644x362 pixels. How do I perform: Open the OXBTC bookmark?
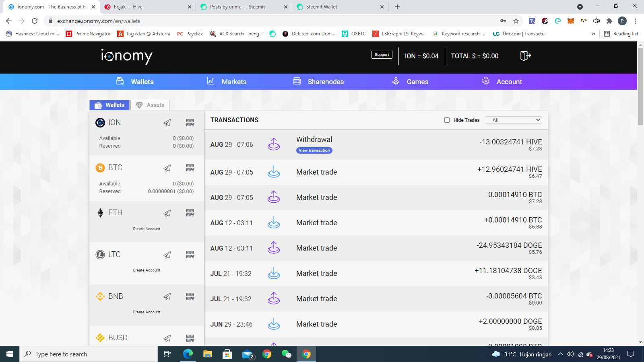(x=354, y=34)
